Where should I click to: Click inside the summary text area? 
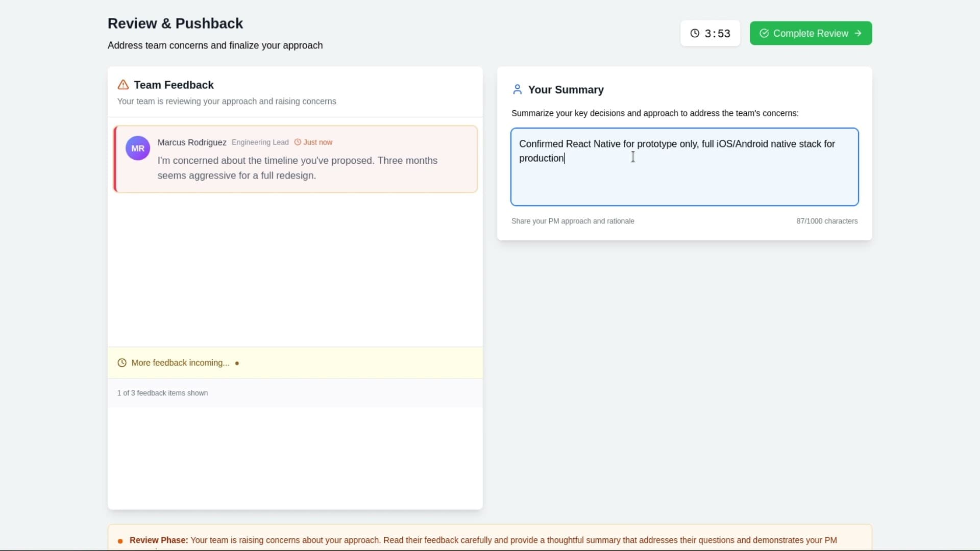click(x=684, y=167)
